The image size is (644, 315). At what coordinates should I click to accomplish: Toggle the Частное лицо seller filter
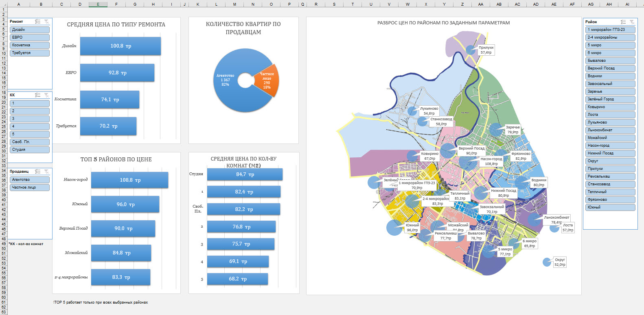coord(30,187)
